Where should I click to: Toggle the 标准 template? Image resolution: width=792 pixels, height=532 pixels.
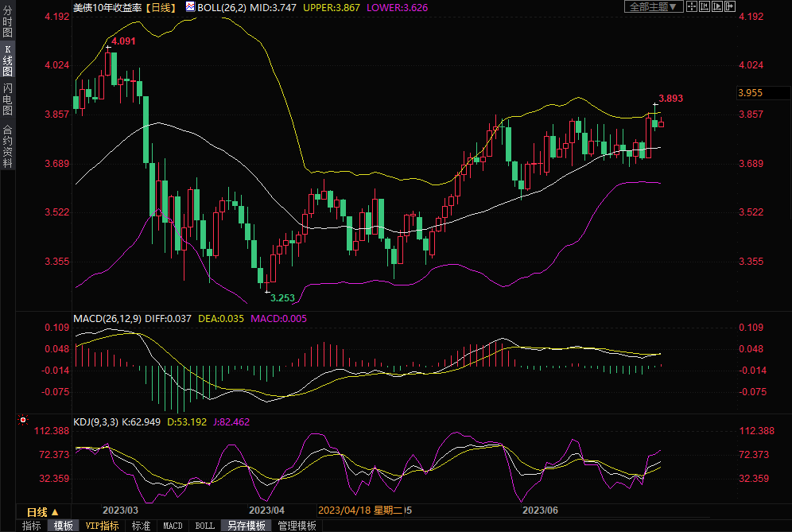[x=141, y=526]
